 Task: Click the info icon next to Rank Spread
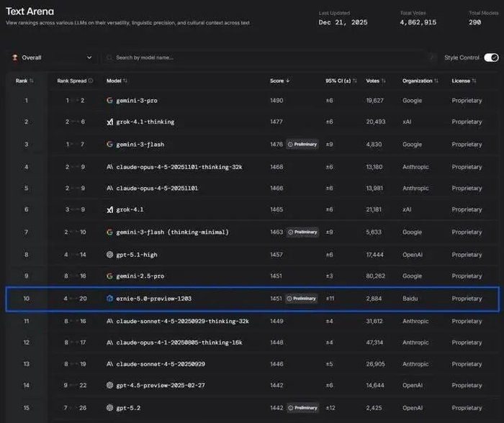[x=90, y=81]
